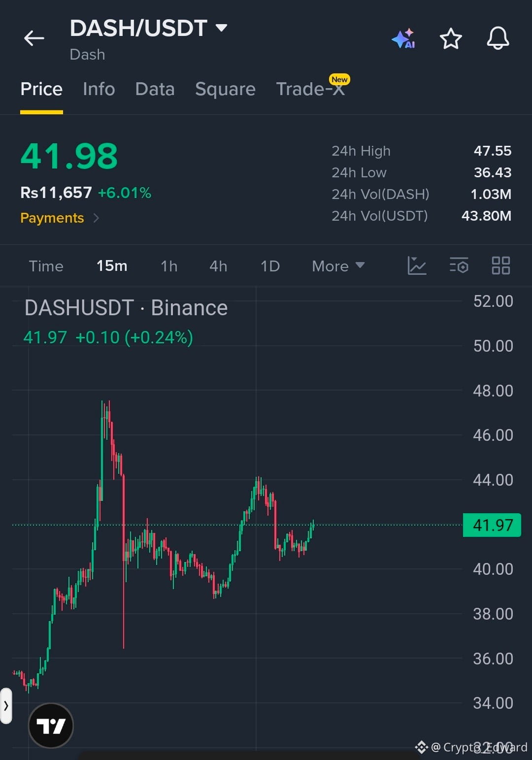Screen dimensions: 532x760
Task: Click the 52.00 price axis label
Action: [493, 301]
